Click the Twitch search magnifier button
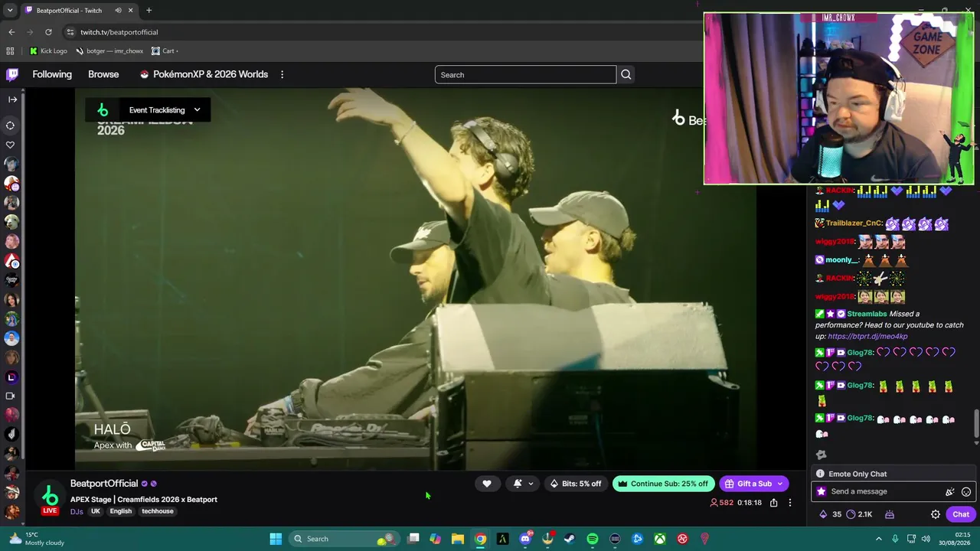Image resolution: width=980 pixels, height=551 pixels. pyautogui.click(x=626, y=75)
